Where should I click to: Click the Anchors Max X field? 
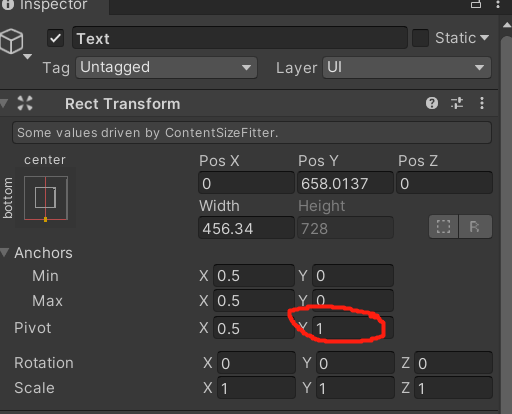(254, 301)
